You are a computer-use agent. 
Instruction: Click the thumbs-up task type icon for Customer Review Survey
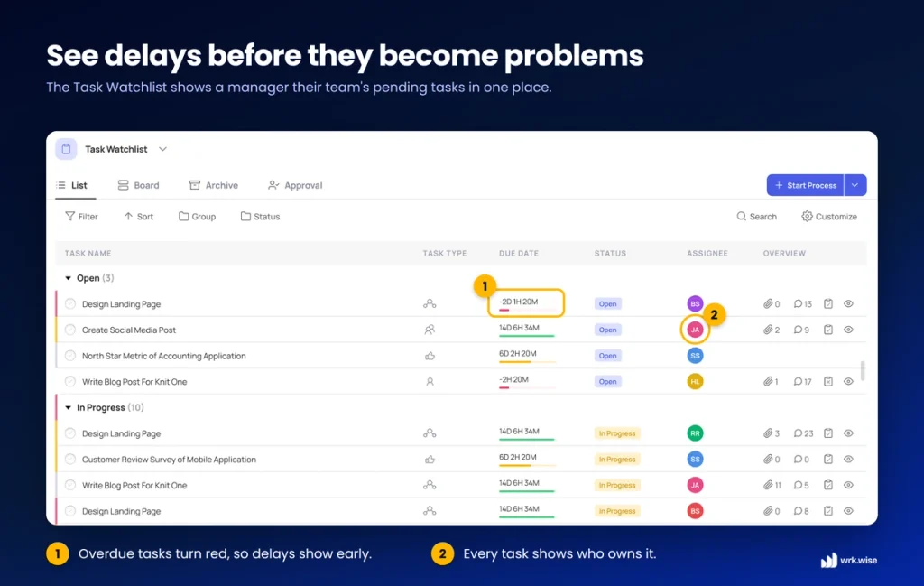click(x=430, y=460)
